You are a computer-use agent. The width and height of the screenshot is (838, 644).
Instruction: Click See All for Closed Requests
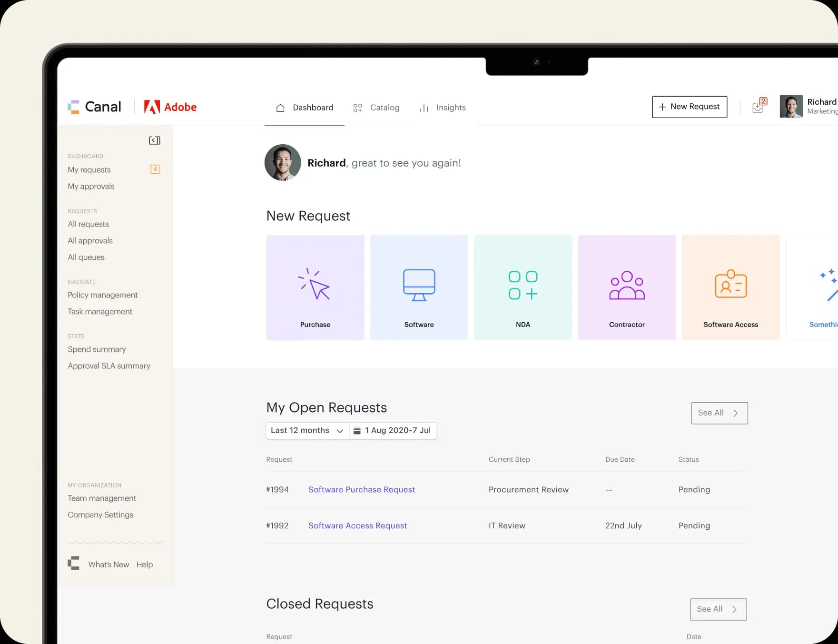coord(718,609)
